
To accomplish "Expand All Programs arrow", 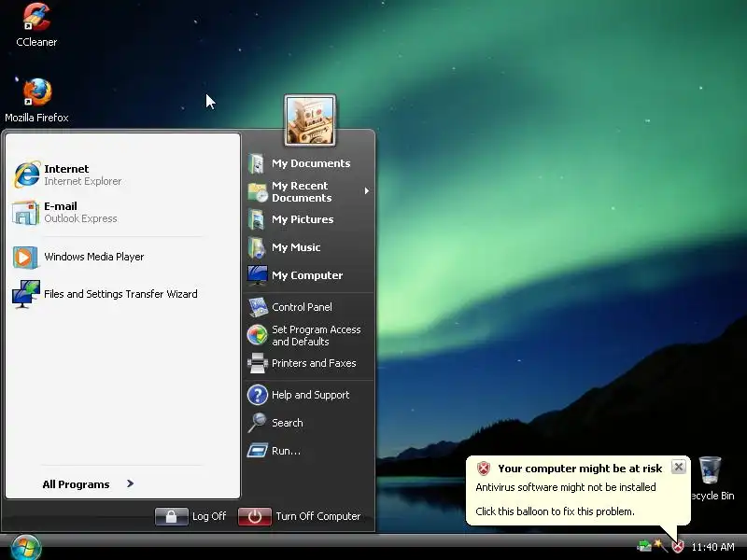I will pyautogui.click(x=130, y=483).
